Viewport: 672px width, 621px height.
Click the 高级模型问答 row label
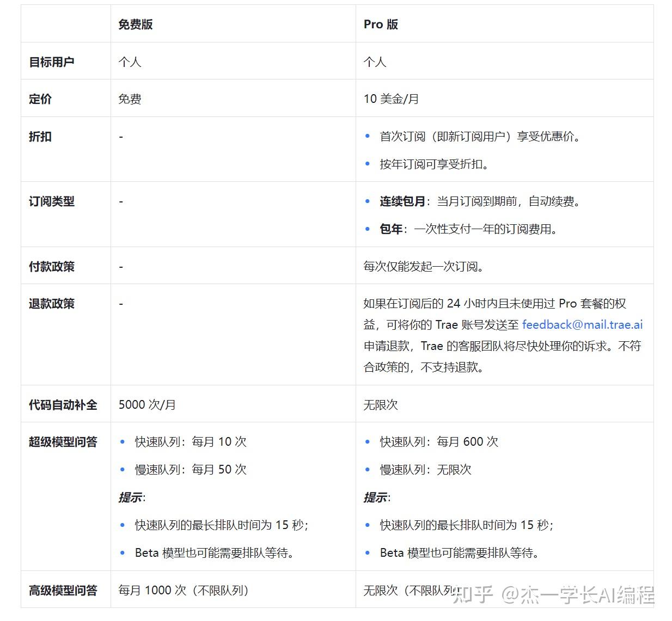[x=64, y=589]
